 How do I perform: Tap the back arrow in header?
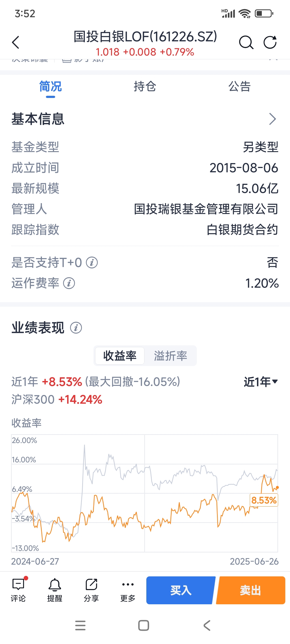tap(16, 42)
